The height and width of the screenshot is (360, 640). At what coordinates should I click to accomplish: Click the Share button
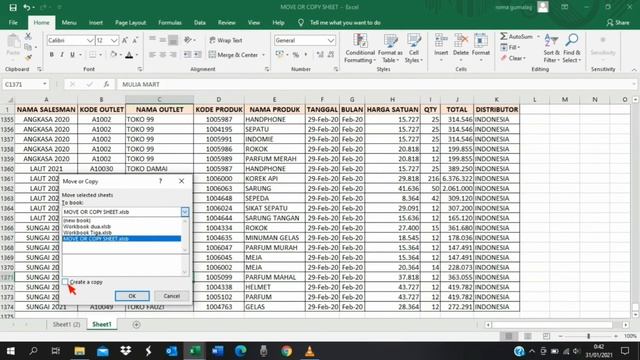click(618, 23)
